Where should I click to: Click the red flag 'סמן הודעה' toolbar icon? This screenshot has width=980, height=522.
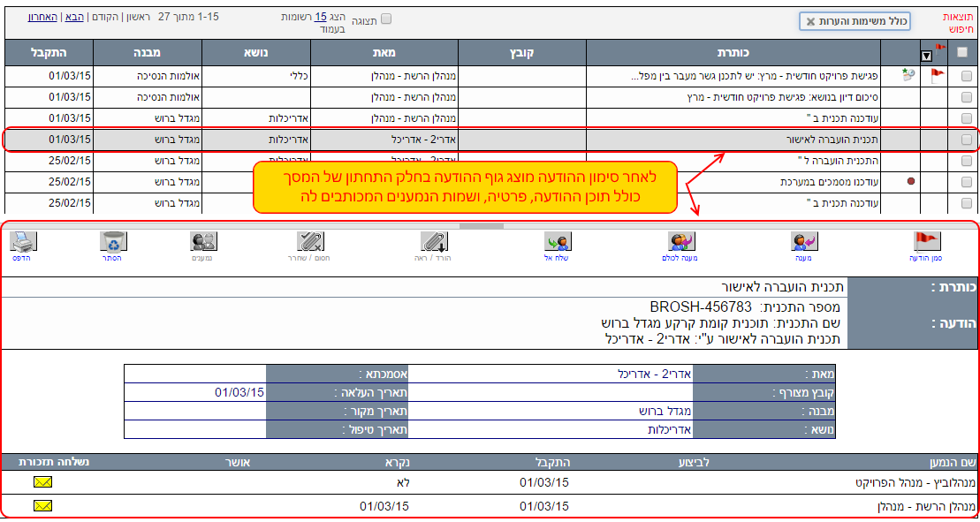(x=926, y=241)
